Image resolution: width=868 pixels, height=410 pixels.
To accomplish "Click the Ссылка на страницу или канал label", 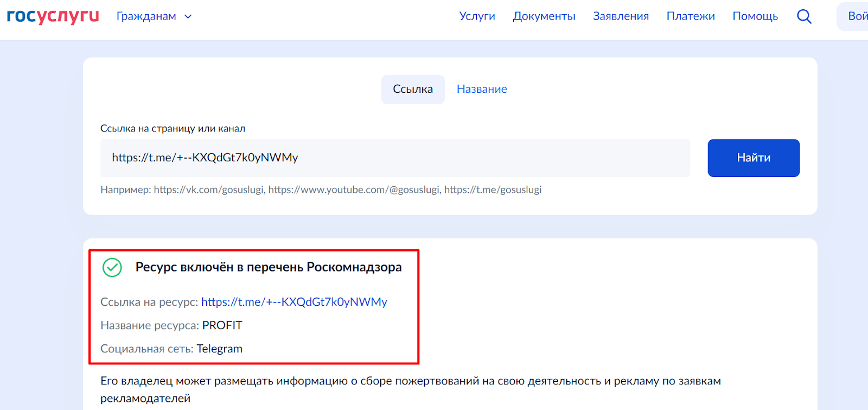I will [x=173, y=129].
